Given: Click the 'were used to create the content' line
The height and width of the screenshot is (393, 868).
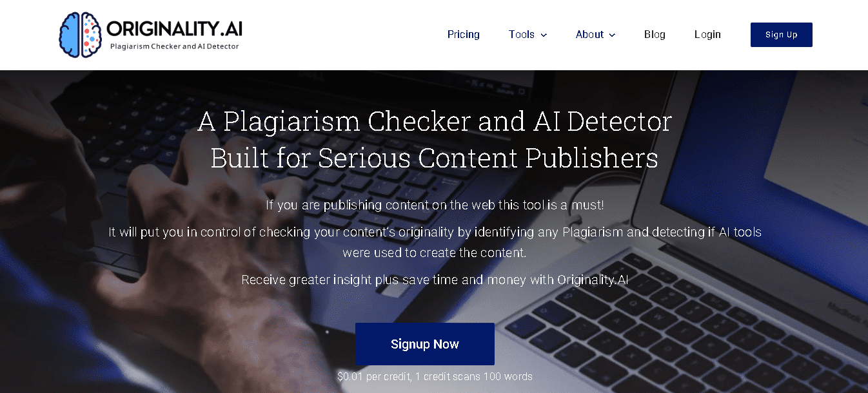Looking at the screenshot, I should click(435, 253).
